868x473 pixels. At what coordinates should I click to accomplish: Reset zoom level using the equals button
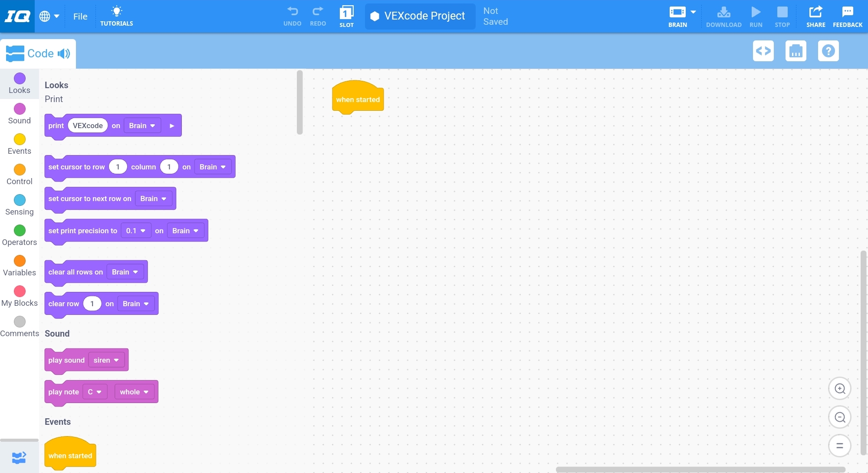840,446
